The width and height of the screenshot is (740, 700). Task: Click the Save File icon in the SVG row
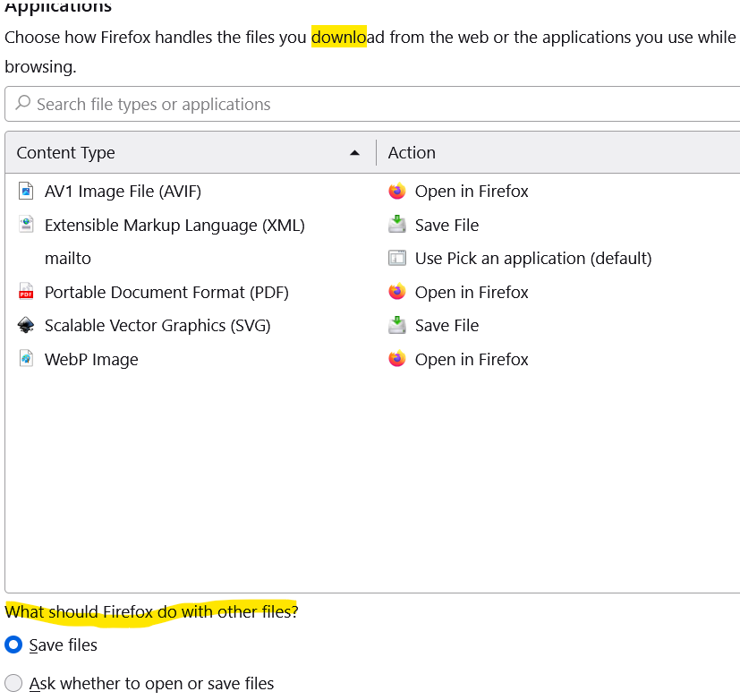click(x=397, y=325)
